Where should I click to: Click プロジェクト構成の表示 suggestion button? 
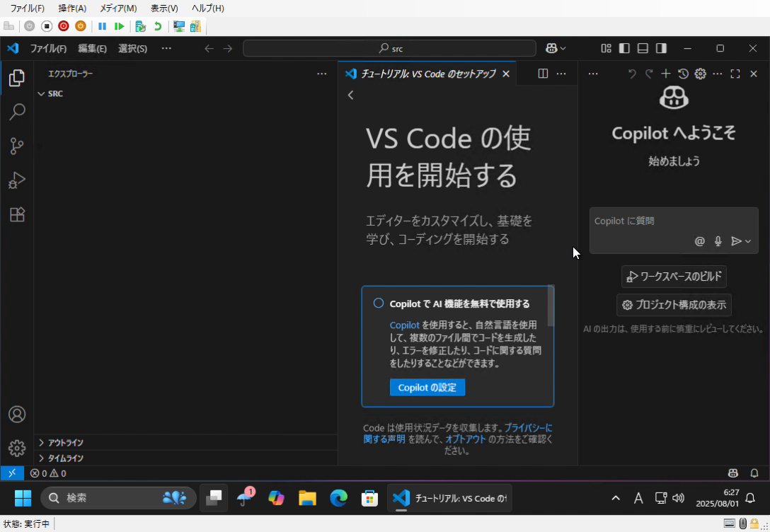(674, 305)
